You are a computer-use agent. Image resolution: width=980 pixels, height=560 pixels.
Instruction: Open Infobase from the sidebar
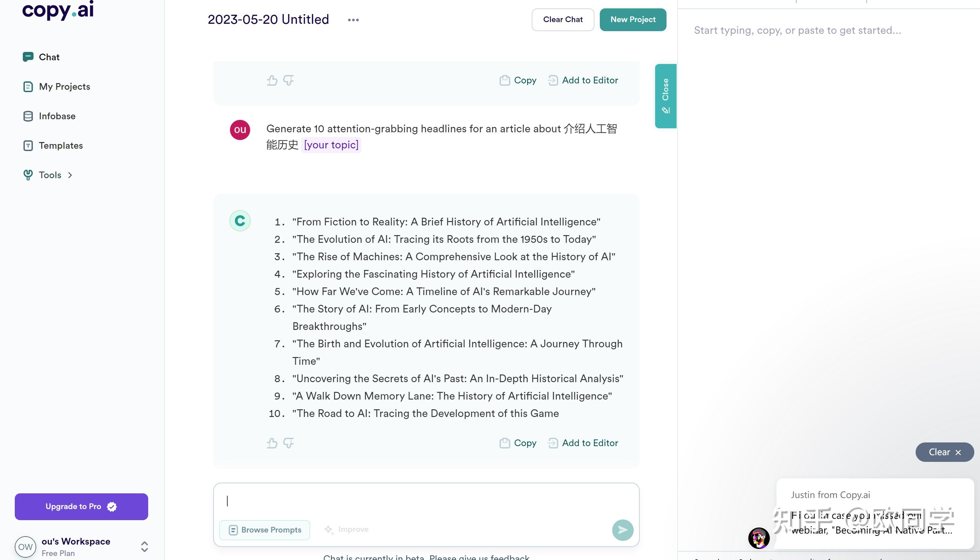click(x=57, y=116)
